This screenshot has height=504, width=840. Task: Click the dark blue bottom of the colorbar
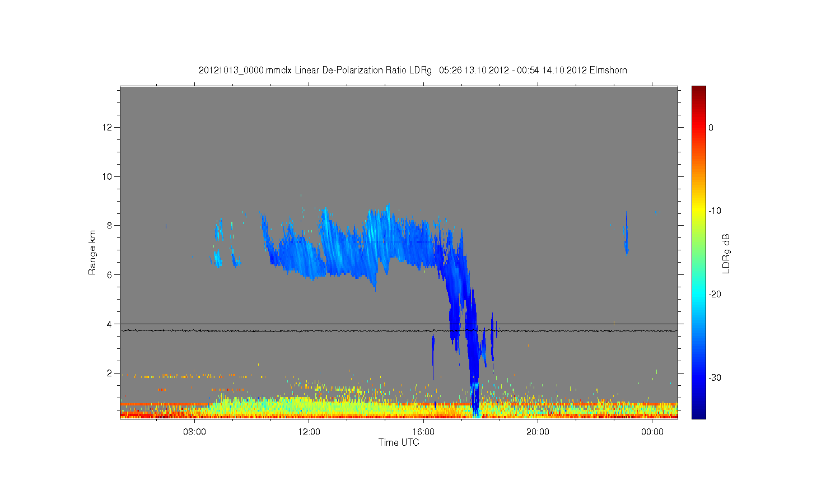click(699, 413)
